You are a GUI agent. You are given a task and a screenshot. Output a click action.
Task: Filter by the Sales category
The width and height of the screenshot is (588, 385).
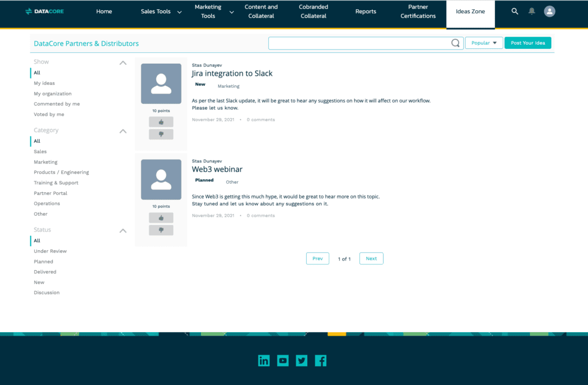tap(40, 151)
